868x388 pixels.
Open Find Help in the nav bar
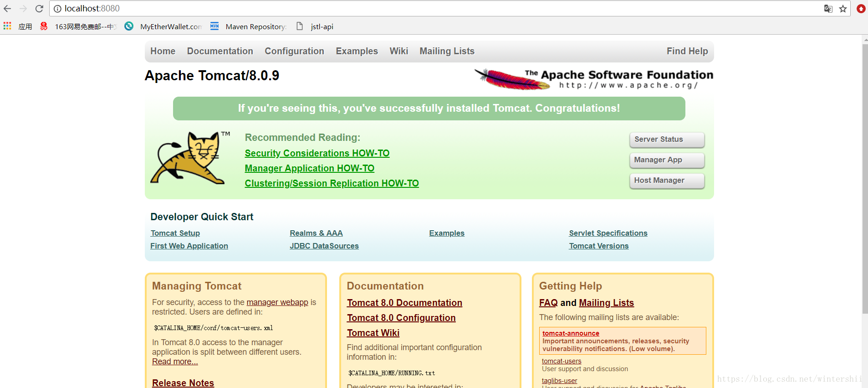tap(687, 51)
